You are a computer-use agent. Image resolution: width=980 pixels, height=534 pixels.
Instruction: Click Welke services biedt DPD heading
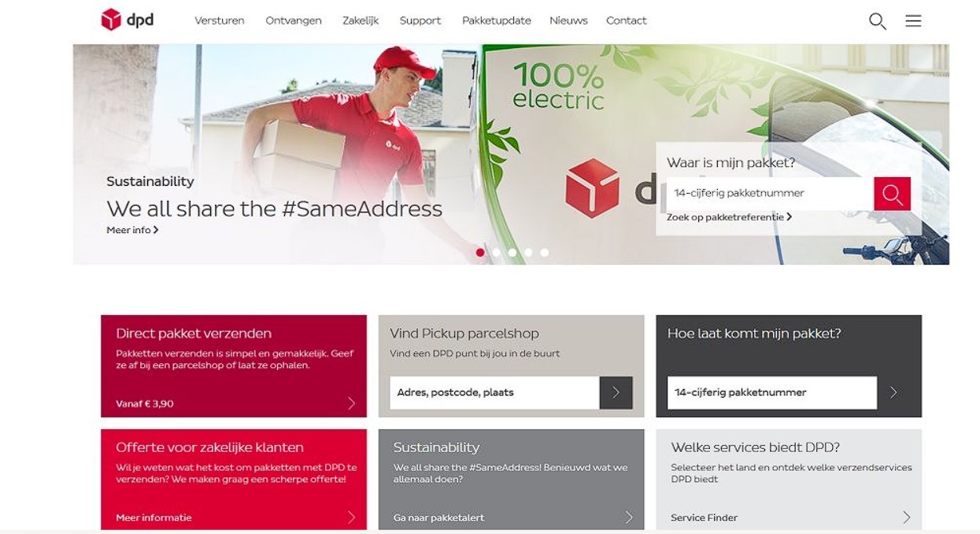pos(755,447)
